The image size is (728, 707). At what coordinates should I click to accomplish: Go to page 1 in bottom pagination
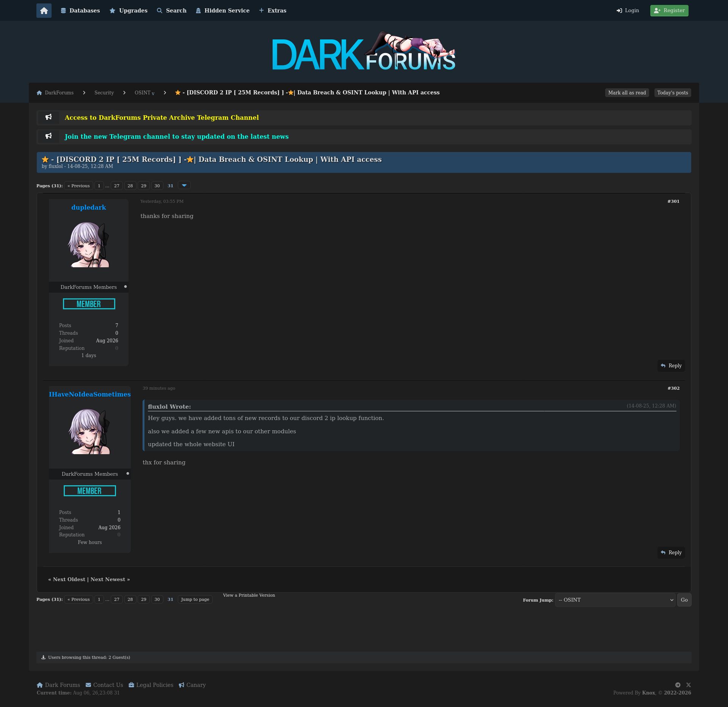pos(99,599)
